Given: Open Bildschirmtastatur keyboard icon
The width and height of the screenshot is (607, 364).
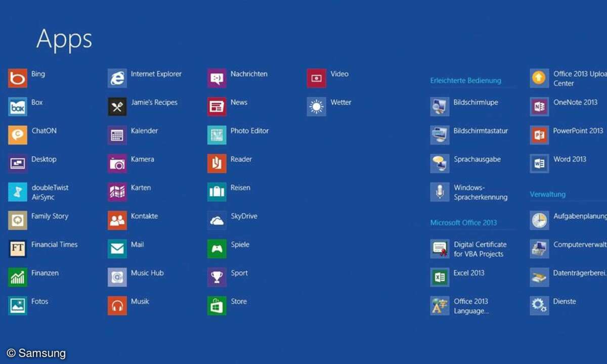Looking at the screenshot, I should 440,135.
